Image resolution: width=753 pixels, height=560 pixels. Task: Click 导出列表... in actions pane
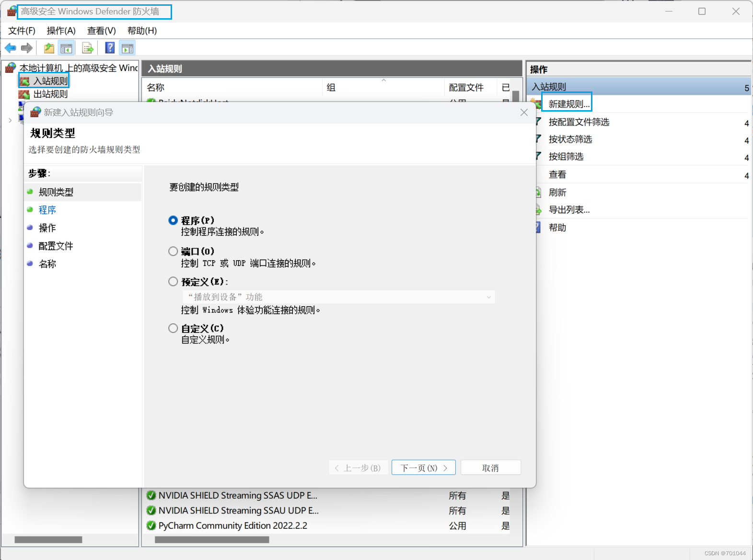click(569, 209)
